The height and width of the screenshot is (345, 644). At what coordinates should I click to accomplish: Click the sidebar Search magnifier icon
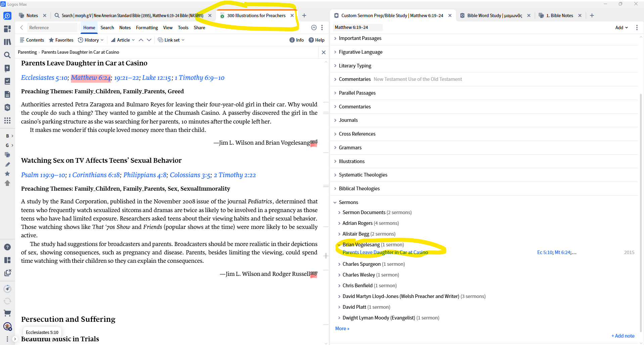[7, 55]
